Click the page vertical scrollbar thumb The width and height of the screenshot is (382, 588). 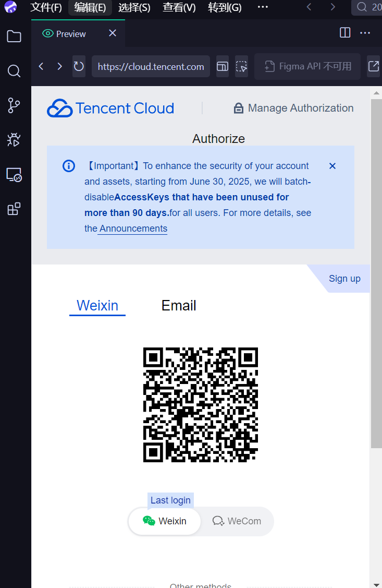tap(376, 271)
